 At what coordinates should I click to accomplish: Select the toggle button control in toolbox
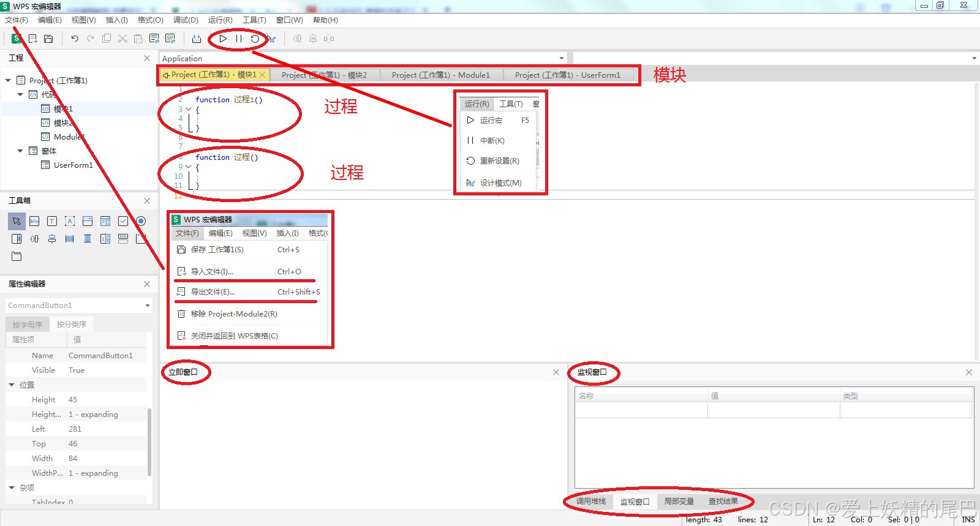123,239
